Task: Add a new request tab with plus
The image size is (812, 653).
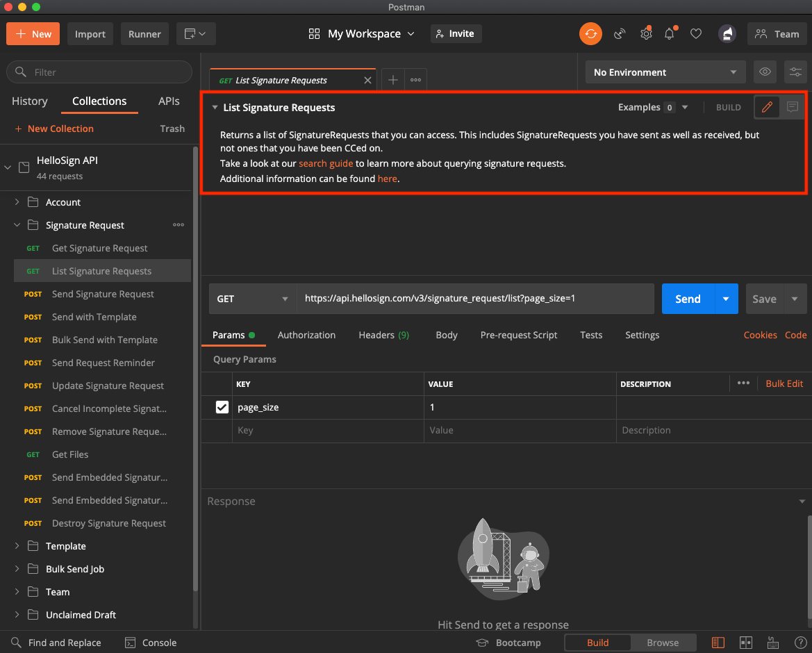Action: click(392, 80)
